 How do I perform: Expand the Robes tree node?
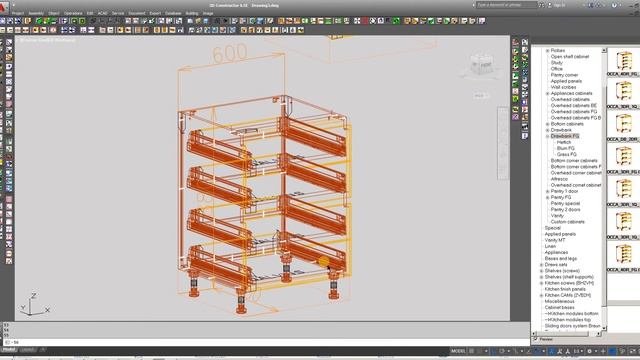click(548, 51)
